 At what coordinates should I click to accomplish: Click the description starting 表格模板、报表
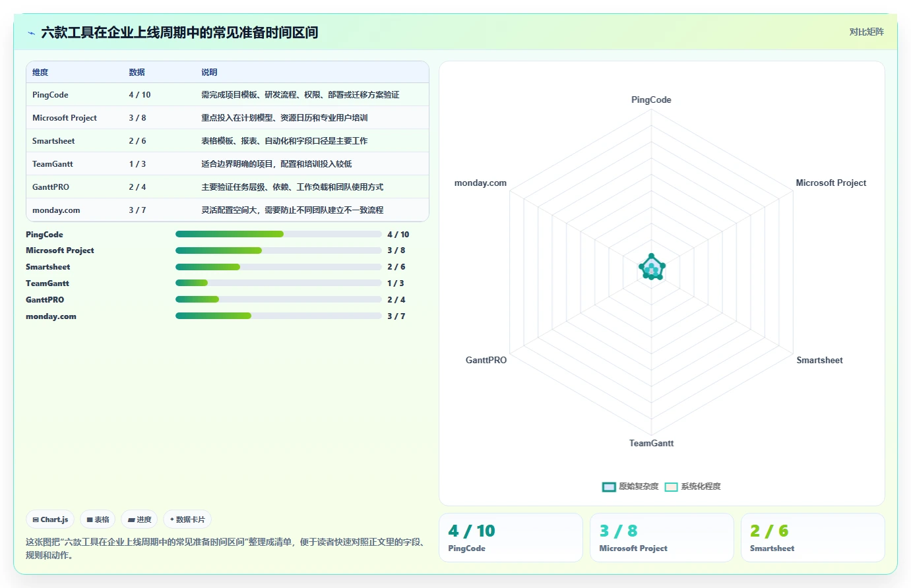(x=284, y=141)
